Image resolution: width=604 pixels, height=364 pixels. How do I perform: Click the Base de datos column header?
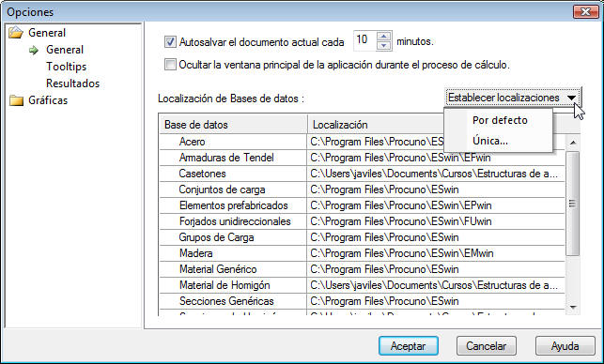(x=233, y=124)
